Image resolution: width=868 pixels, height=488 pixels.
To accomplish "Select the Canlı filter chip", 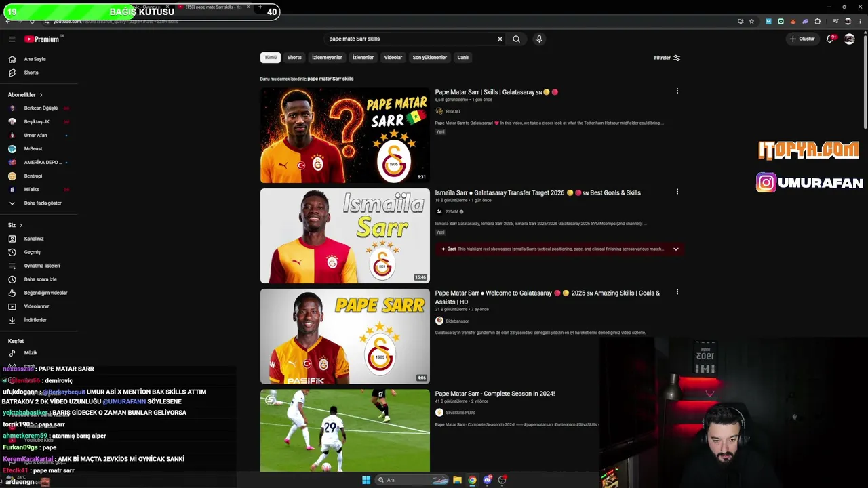I will click(x=463, y=58).
